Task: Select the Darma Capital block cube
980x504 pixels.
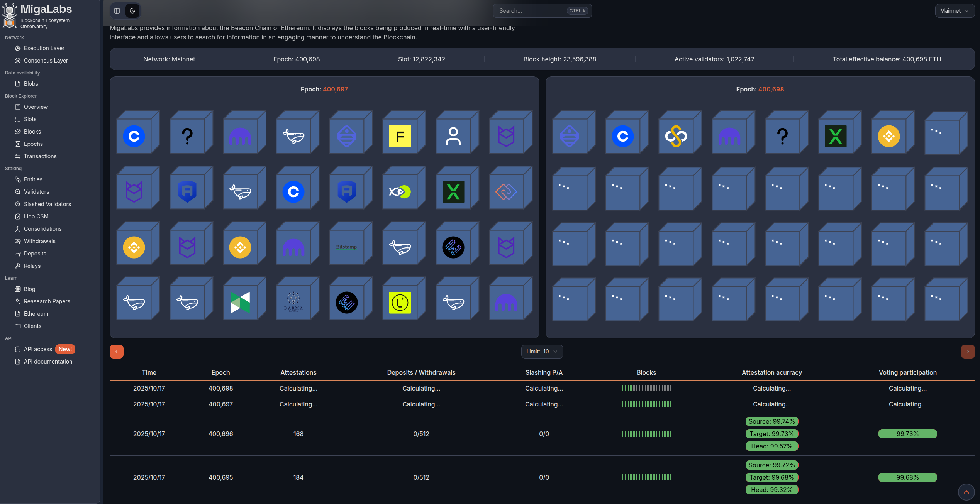Action: [x=293, y=303]
